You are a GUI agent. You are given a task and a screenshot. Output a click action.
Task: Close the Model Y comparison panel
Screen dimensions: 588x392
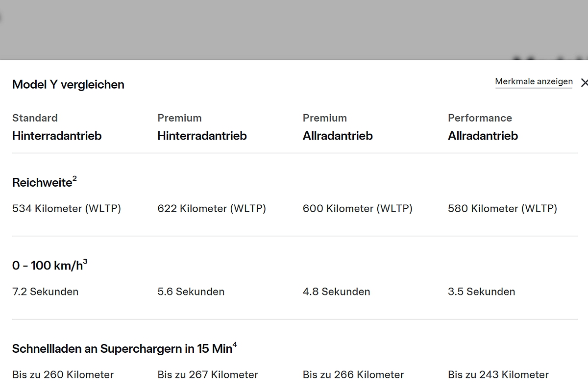584,83
